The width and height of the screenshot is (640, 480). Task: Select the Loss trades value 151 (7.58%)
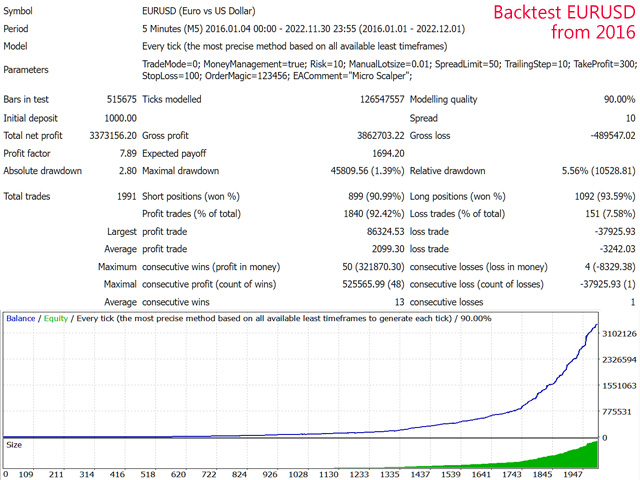[610, 214]
